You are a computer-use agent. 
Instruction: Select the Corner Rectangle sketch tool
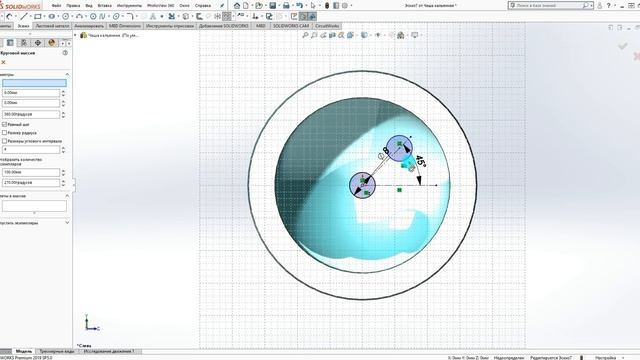coord(38,16)
